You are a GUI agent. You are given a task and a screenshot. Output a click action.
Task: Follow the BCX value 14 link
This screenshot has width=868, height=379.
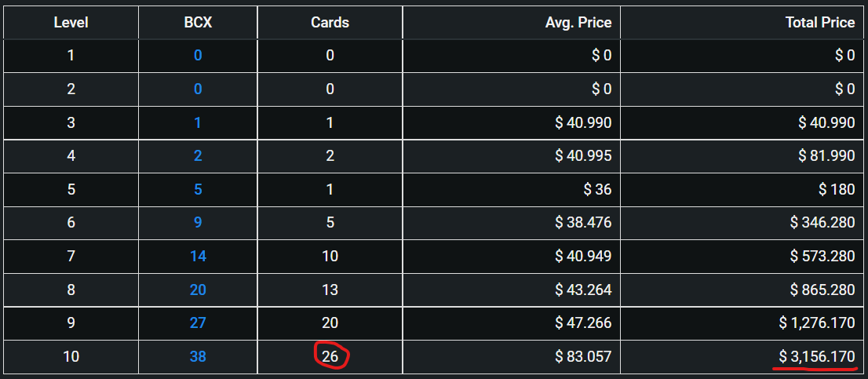click(198, 256)
